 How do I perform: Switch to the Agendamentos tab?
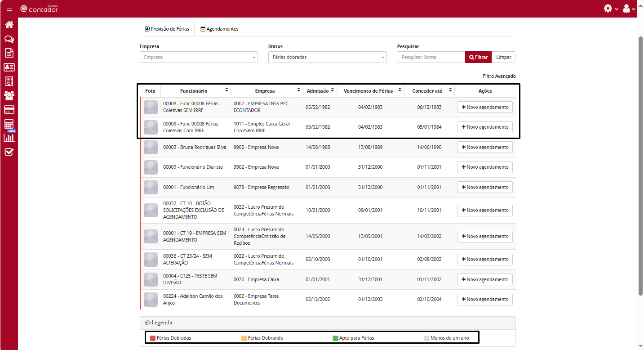[219, 29]
